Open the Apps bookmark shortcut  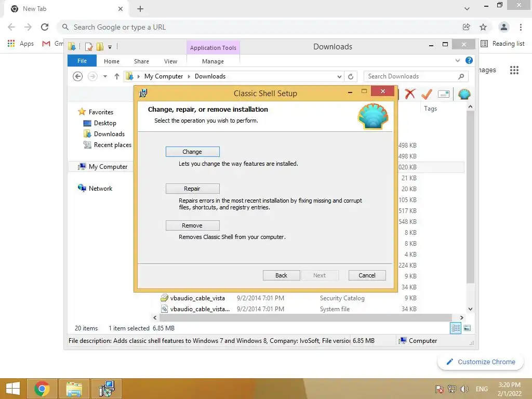20,44
